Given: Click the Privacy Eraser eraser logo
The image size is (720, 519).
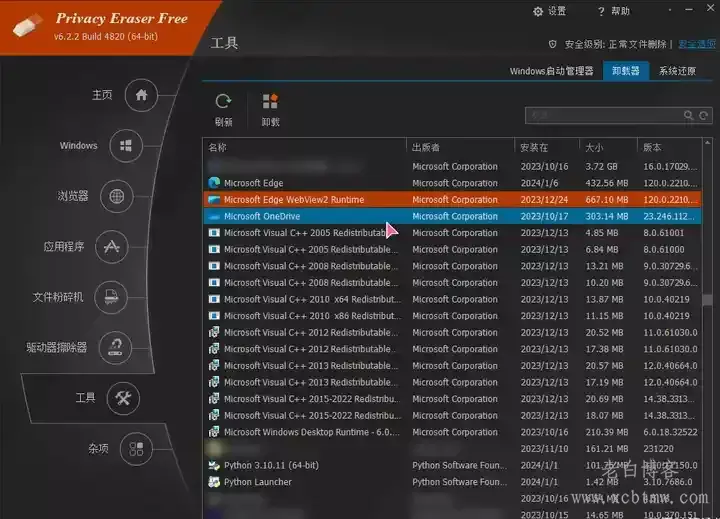Looking at the screenshot, I should [28, 26].
